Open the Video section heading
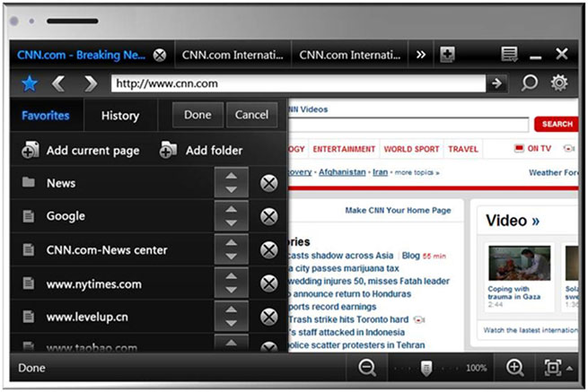The width and height of the screenshot is (588, 392). point(513,221)
